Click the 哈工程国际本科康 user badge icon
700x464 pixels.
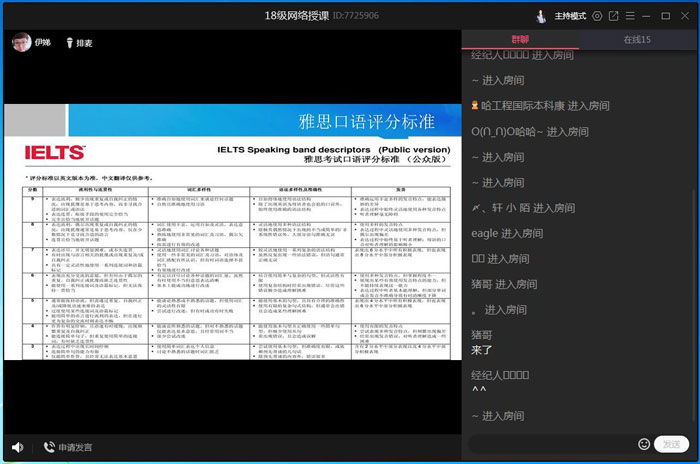pyautogui.click(x=475, y=105)
